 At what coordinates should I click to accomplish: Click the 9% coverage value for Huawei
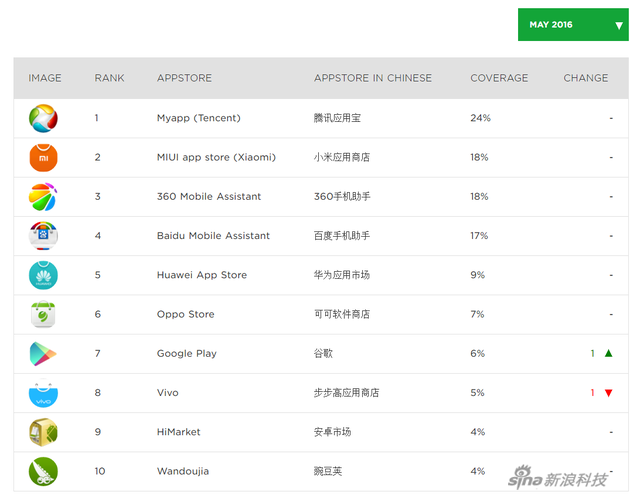point(478,275)
